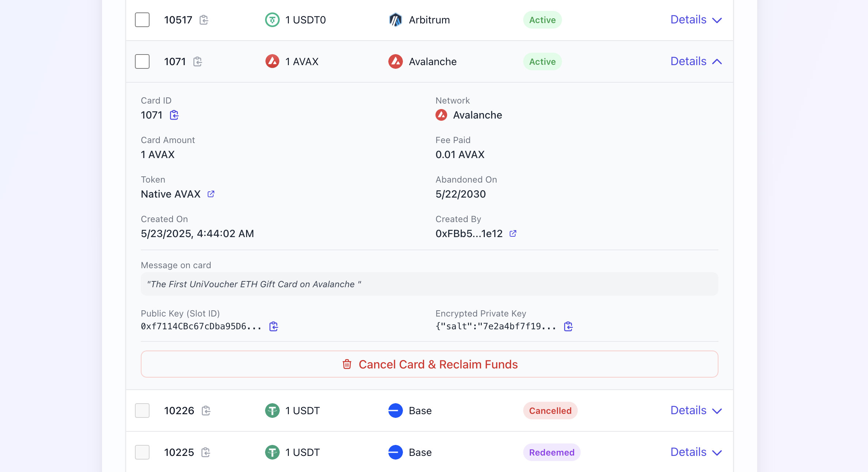Click encrypted key '{"salt":"7e2a4bf7f19...'

pos(495,326)
